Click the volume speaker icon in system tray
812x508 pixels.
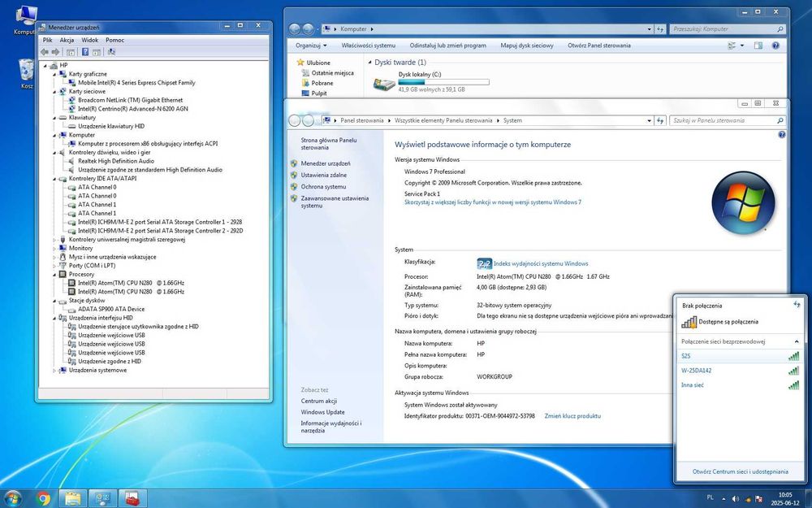(x=736, y=499)
